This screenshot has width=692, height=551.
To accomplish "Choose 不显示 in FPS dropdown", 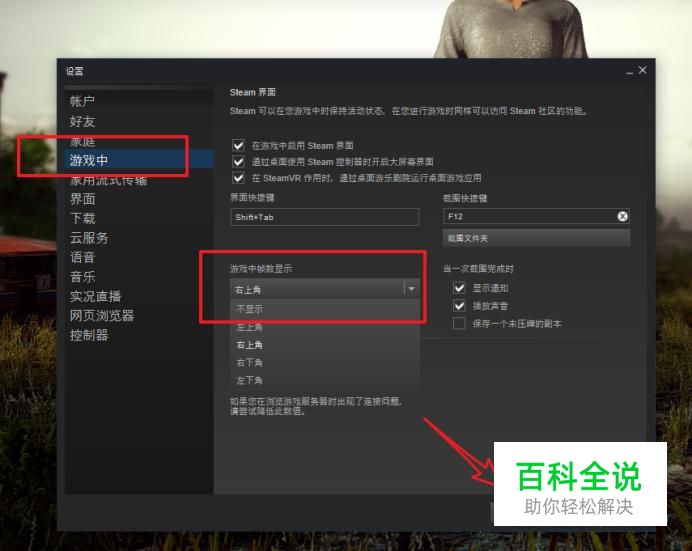I will coord(325,309).
